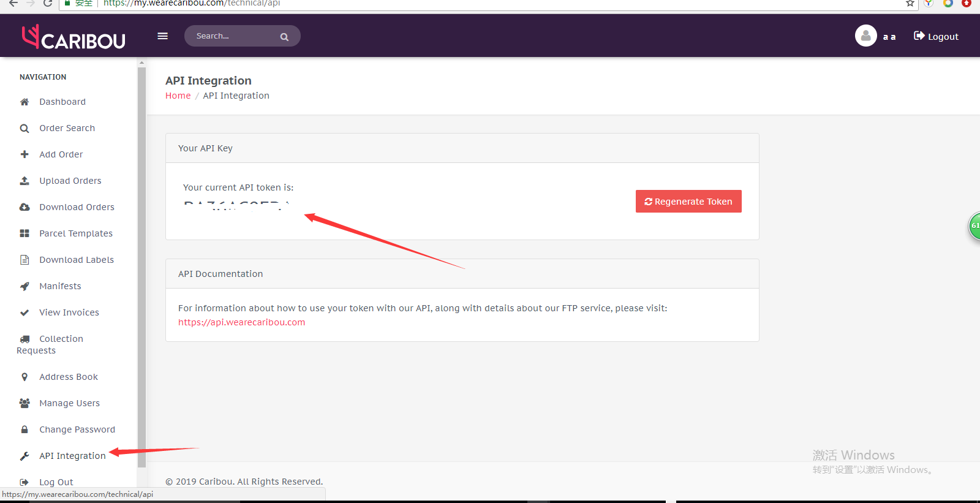Screen dimensions: 980x503
Task: Click the green 61 floating badge
Action: (x=974, y=226)
